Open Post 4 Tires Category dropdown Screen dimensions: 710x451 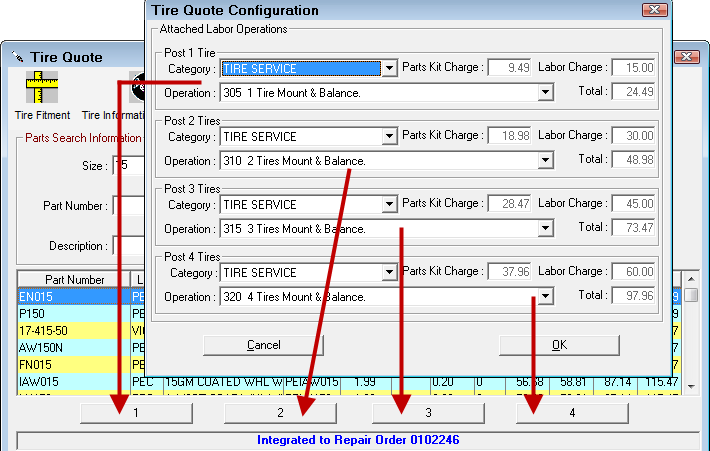click(x=389, y=273)
